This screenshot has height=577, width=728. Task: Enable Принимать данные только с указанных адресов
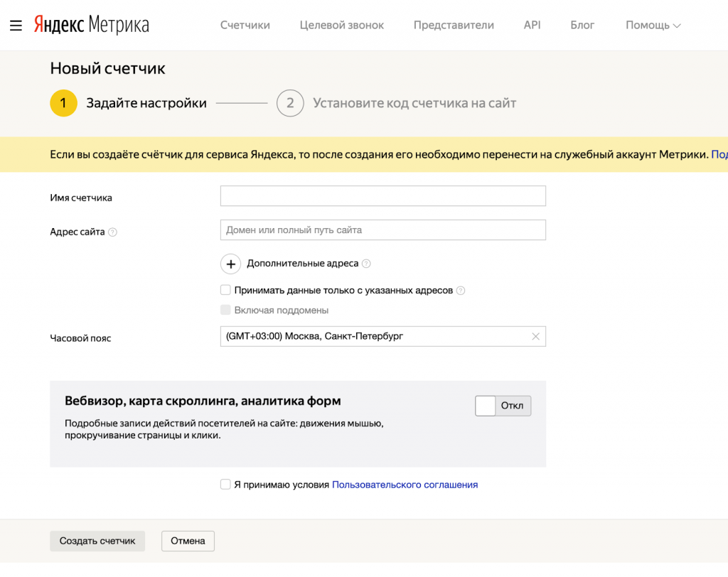pyautogui.click(x=225, y=290)
